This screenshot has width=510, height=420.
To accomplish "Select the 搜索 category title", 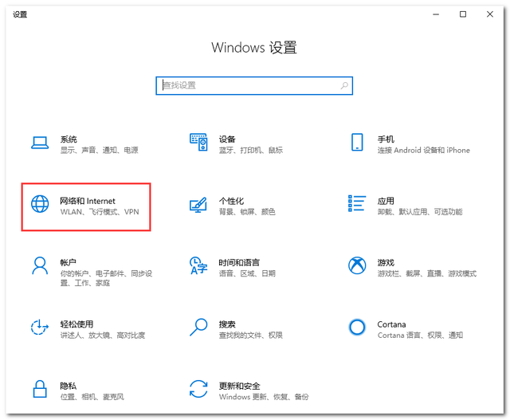I will [x=227, y=324].
